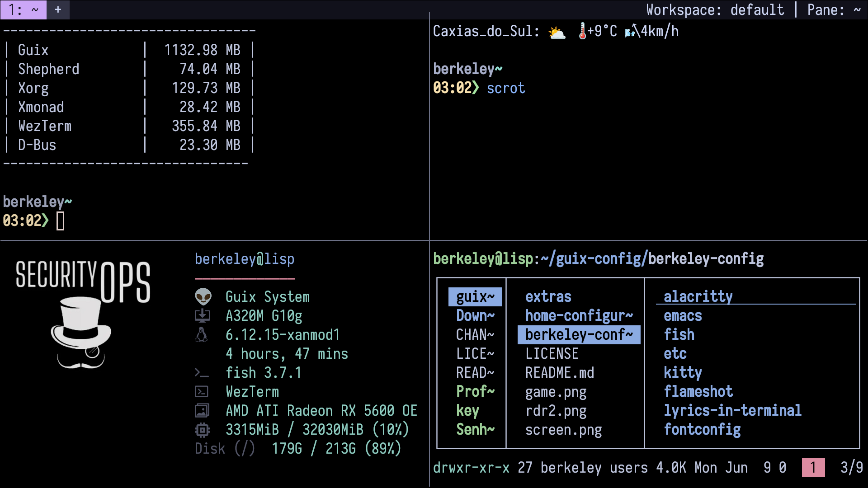The height and width of the screenshot is (488, 868).
Task: Select the home-configur~ directory
Action: coord(579,316)
